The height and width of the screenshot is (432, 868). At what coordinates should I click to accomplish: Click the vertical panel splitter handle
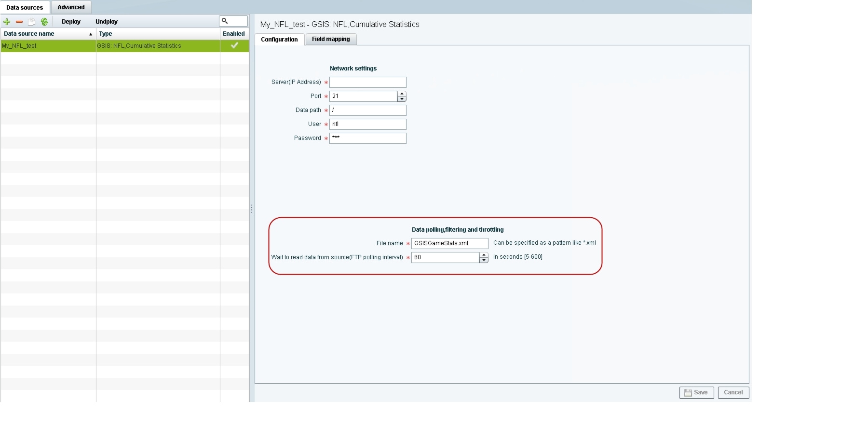tap(251, 209)
